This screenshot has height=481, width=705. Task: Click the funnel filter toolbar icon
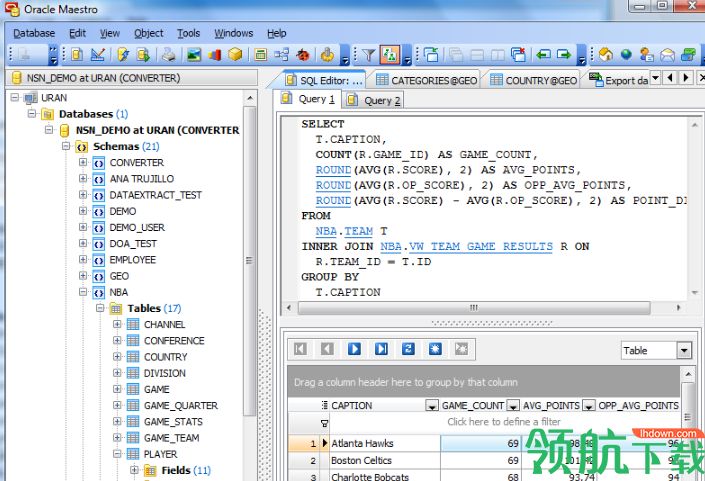click(369, 55)
